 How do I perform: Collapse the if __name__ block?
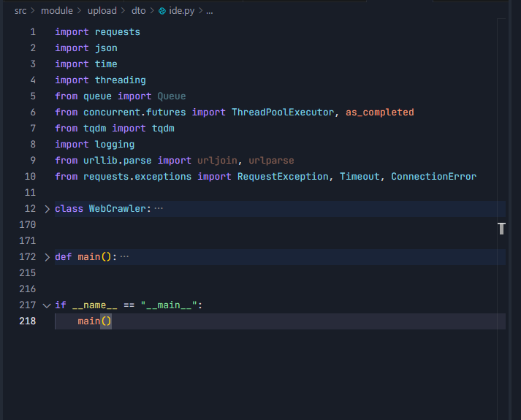[47, 305]
